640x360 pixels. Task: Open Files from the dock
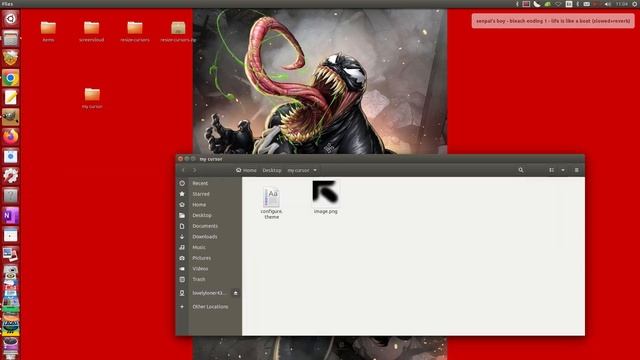coord(11,38)
